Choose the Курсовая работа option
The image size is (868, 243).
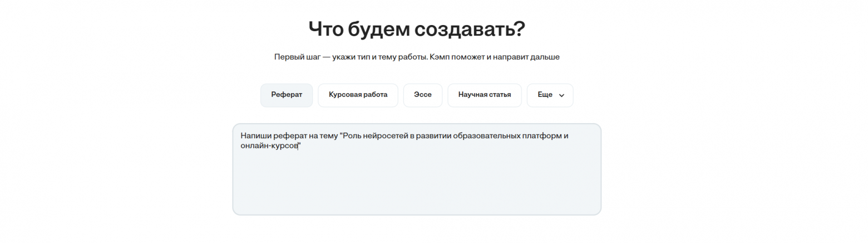click(x=358, y=95)
